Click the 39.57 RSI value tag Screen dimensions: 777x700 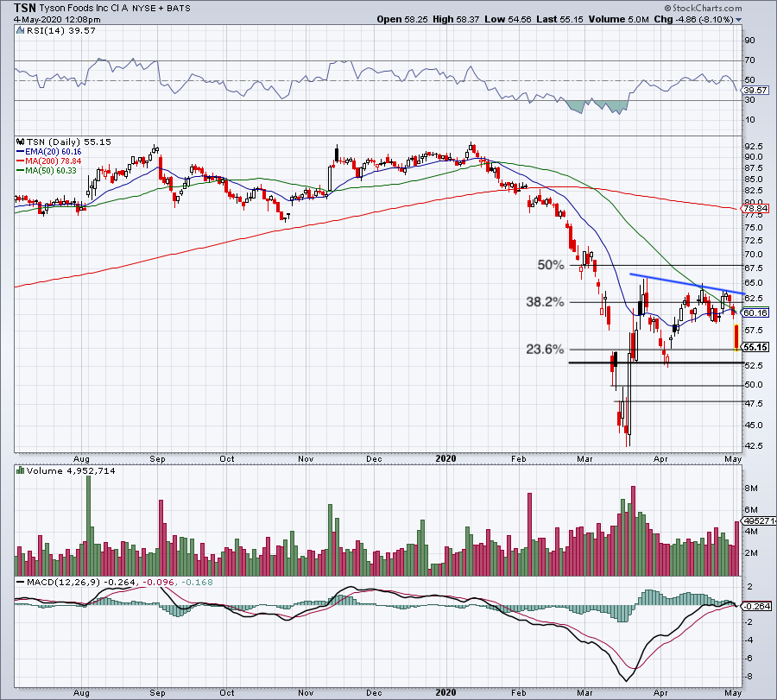pos(755,90)
